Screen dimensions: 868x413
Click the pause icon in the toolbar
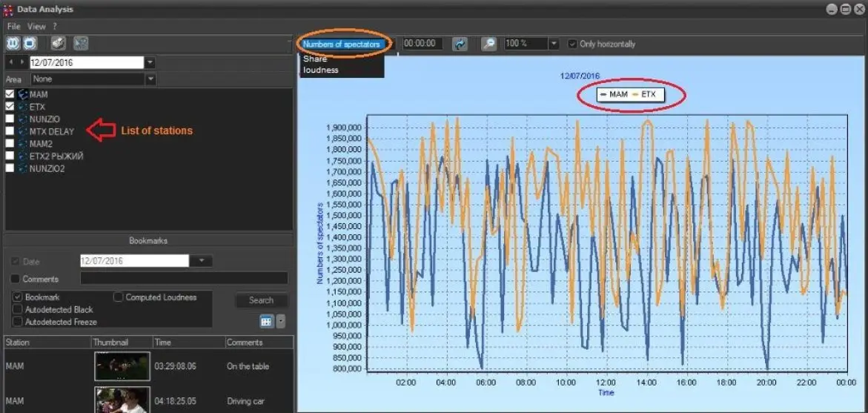13,44
